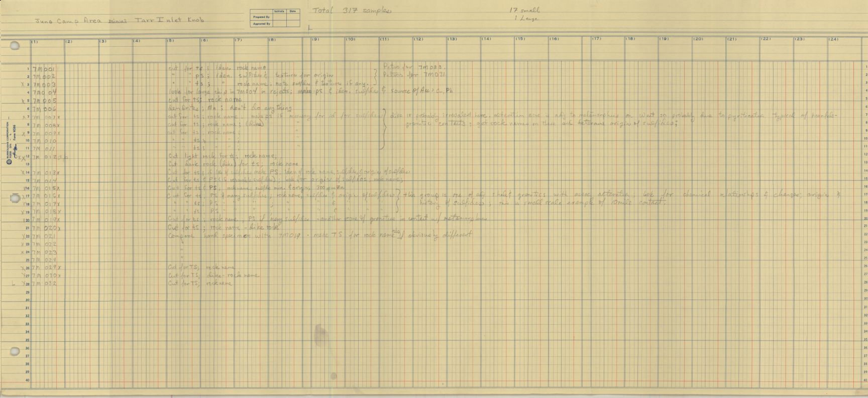Click the sample ID "7M 032"
The height and width of the screenshot is (398, 868).
pyautogui.click(x=44, y=283)
